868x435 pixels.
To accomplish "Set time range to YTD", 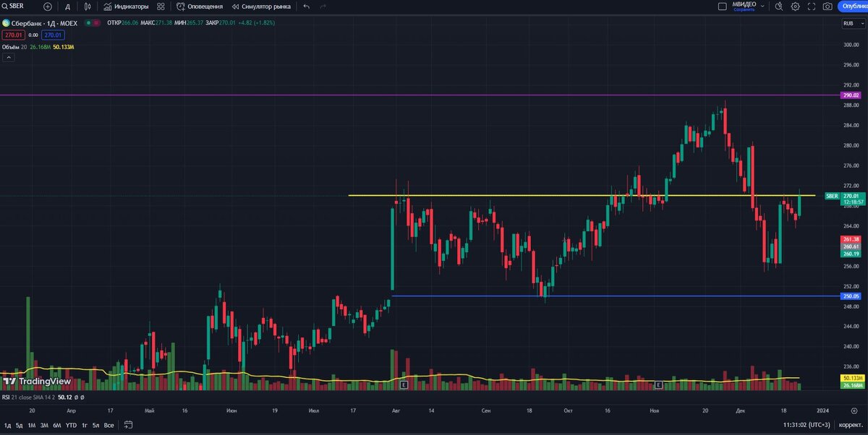I will (71, 425).
